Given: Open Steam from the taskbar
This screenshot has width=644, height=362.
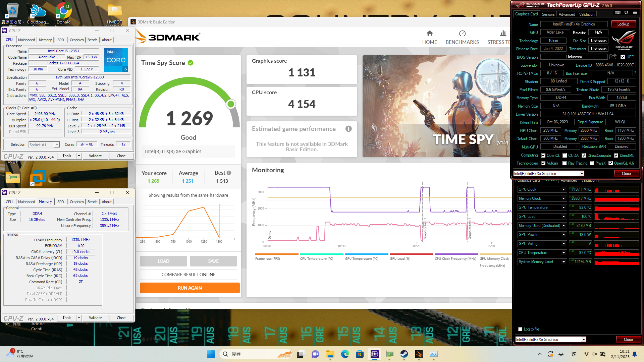Looking at the screenshot, I should 404,354.
